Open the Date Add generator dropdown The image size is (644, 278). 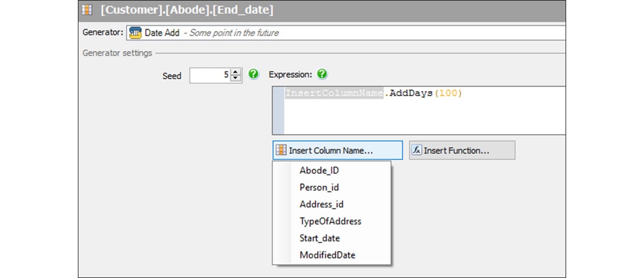(x=346, y=33)
